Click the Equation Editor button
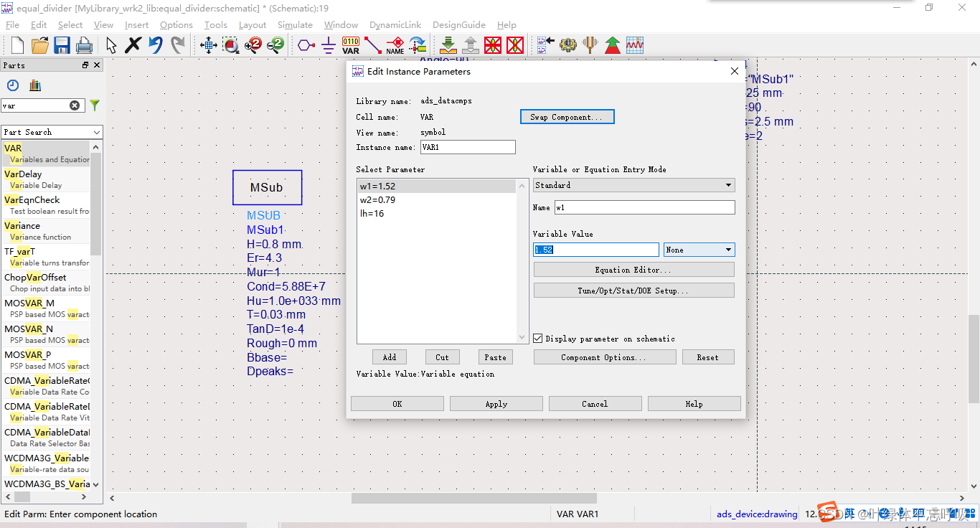 (x=633, y=270)
